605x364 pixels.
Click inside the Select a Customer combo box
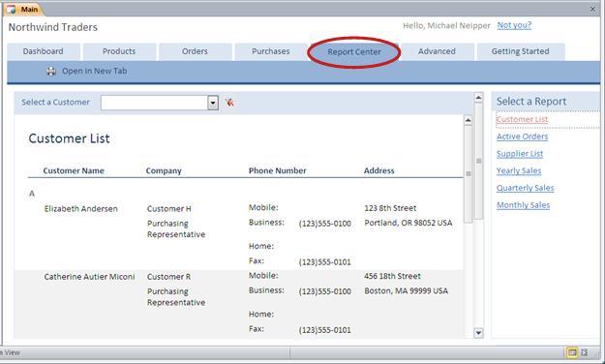154,103
